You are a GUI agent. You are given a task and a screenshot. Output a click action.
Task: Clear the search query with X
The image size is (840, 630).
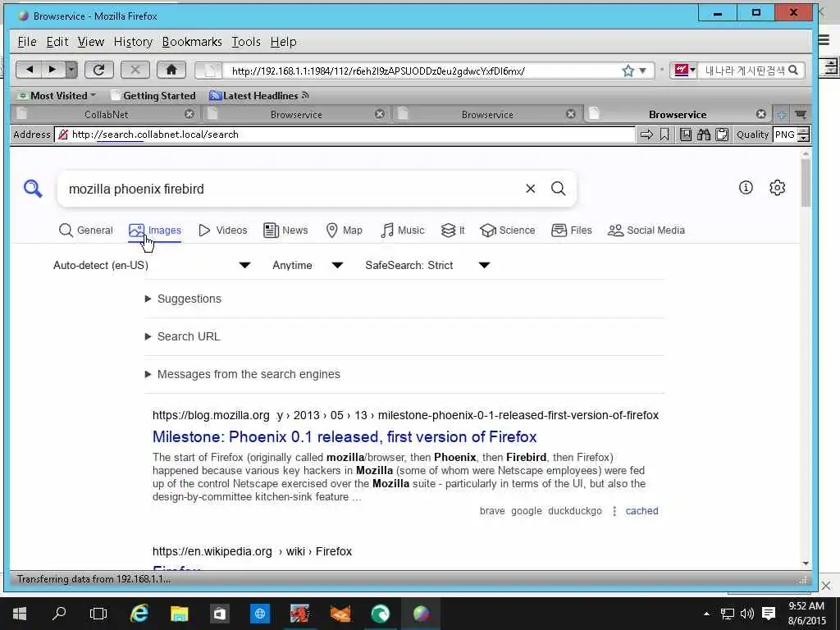tap(531, 189)
